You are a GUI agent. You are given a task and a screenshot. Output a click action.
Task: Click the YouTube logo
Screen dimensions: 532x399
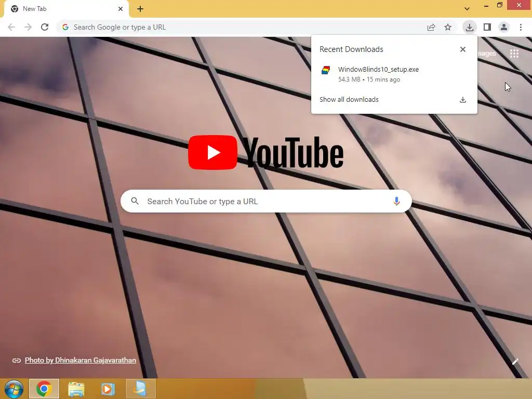(x=265, y=152)
